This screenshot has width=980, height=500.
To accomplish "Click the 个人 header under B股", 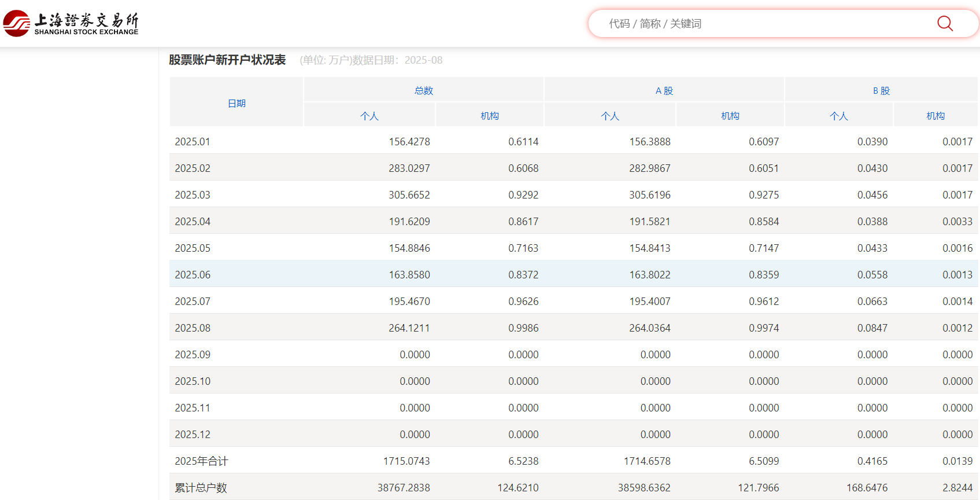I will point(838,116).
